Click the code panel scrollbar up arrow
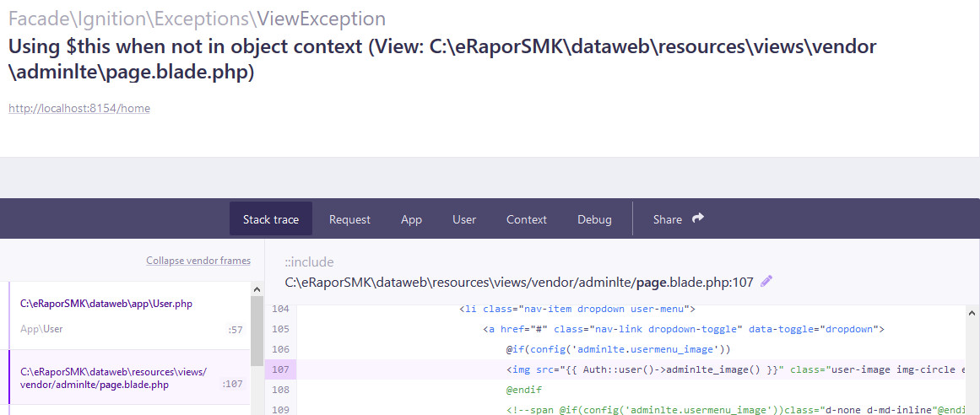Screen dimensions: 980x415 (x=972, y=312)
